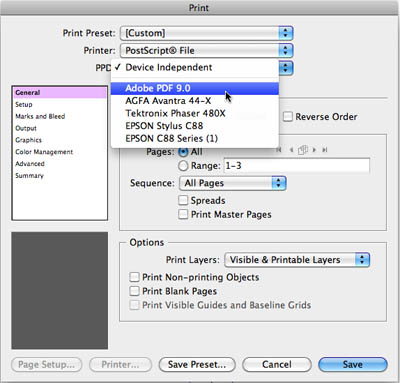Image resolution: width=400 pixels, height=383 pixels.
Task: Enable Print Master Pages checkbox
Action: pyautogui.click(x=183, y=214)
